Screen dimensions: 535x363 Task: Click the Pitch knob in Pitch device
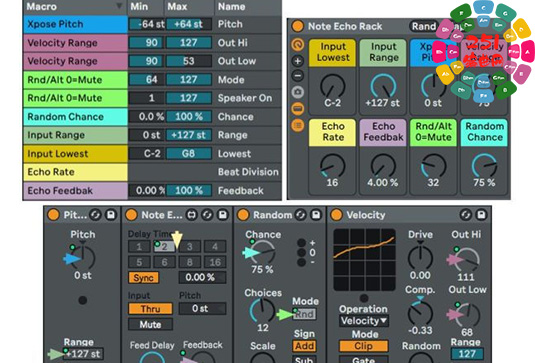tap(83, 258)
